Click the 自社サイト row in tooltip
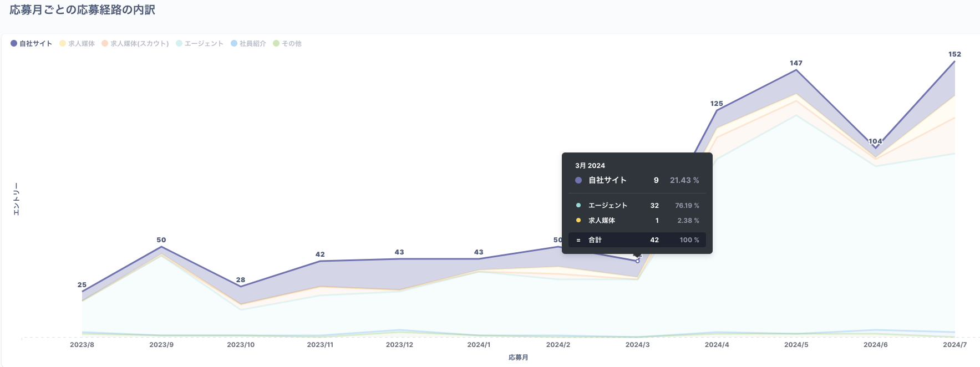Screen dimensions: 980x367 click(x=637, y=180)
